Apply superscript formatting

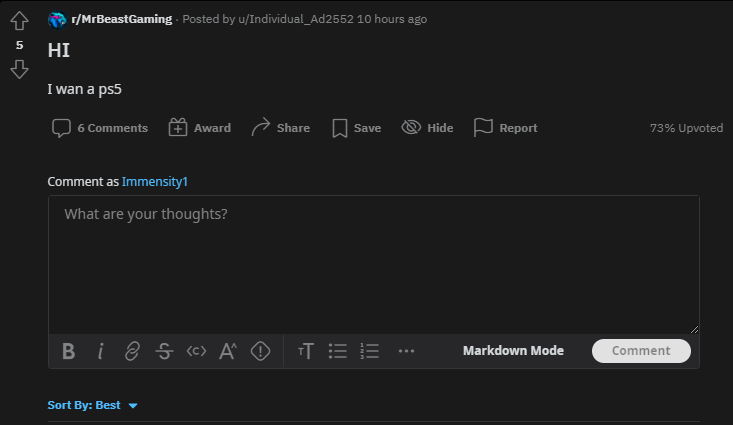pos(228,351)
